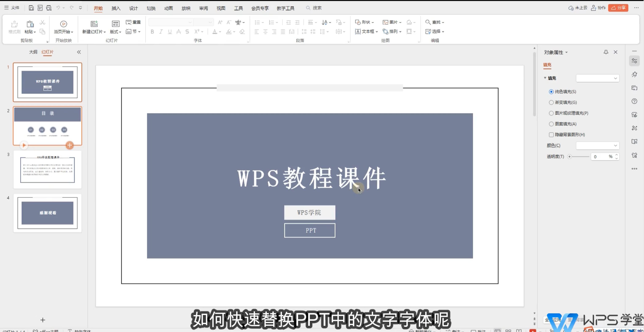Open the Color (C) dropdown
Screen dimensions: 644x332
pyautogui.click(x=597, y=146)
